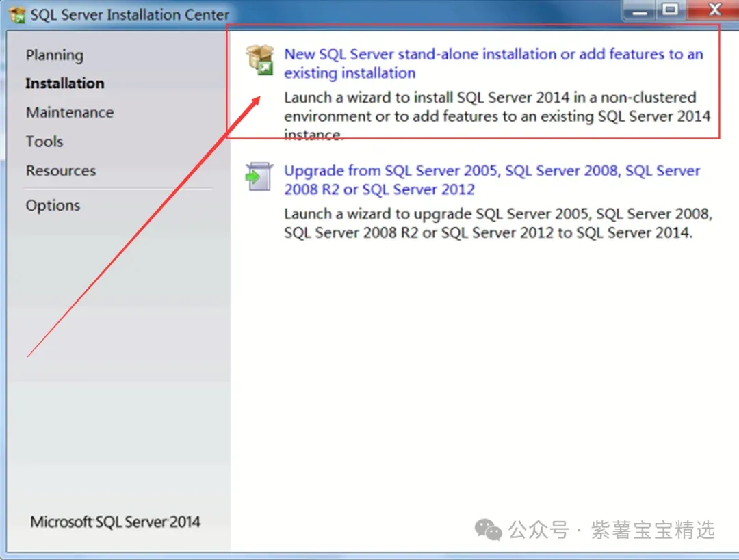The width and height of the screenshot is (739, 560).
Task: Open the Options page
Action: coord(53,206)
